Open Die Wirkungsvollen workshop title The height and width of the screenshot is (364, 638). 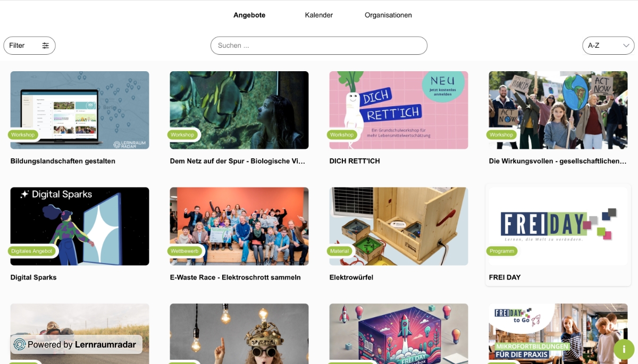click(x=558, y=161)
